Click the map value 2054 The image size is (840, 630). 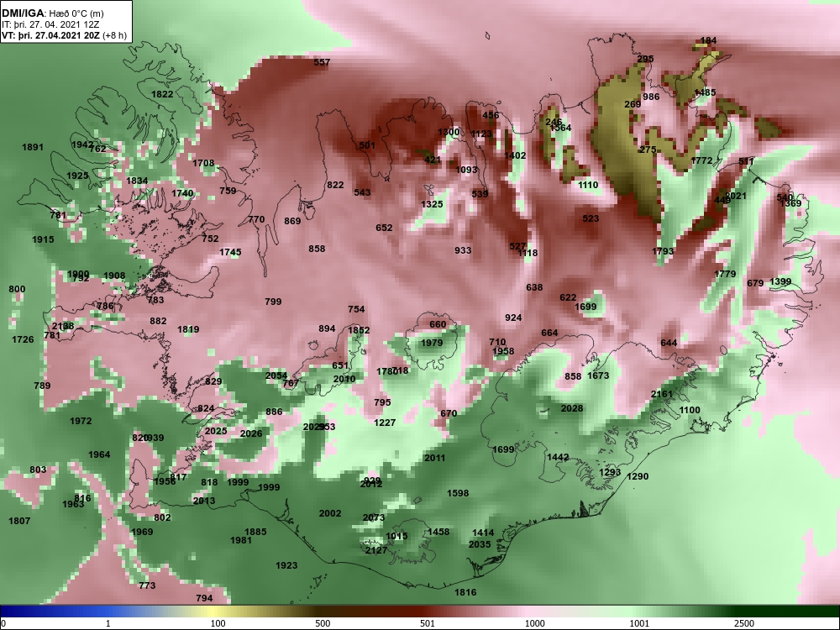[x=276, y=375]
